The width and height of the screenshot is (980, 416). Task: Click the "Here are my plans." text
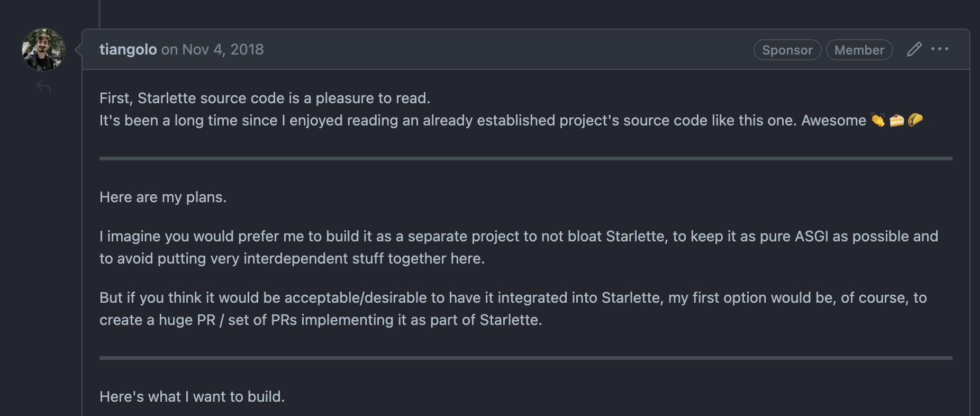(163, 197)
